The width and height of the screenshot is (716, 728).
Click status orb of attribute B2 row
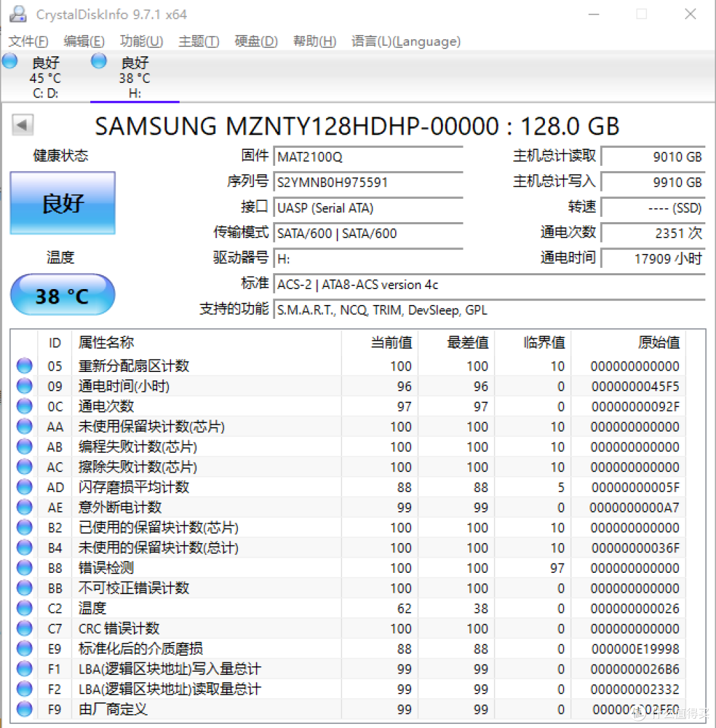25,527
